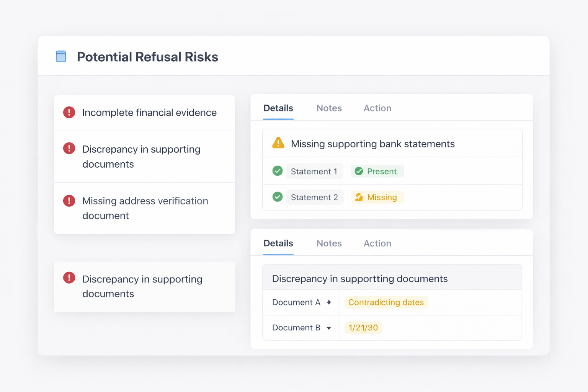Click the check icon inside the Present badge
The height and width of the screenshot is (392, 588).
359,171
